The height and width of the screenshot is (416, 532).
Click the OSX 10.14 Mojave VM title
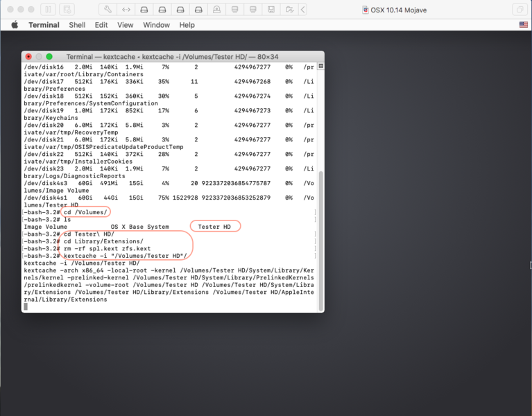tap(398, 10)
